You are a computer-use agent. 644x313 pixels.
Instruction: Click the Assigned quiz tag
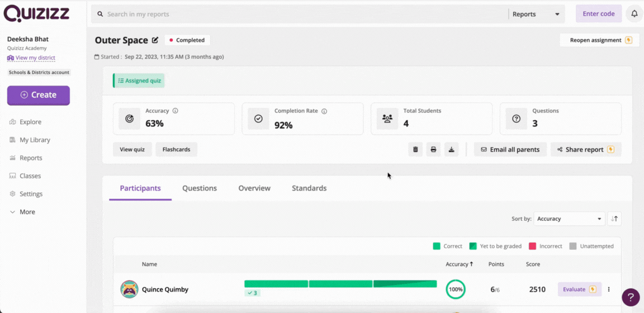[x=139, y=80]
